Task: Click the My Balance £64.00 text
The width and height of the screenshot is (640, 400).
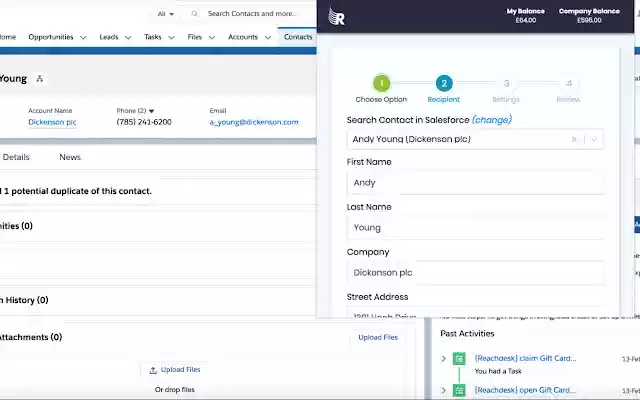Action: [x=526, y=16]
